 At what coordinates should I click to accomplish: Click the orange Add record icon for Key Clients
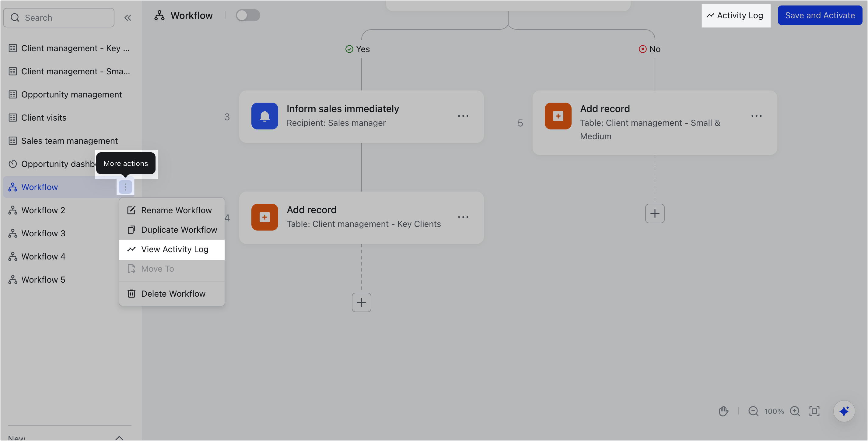point(264,217)
